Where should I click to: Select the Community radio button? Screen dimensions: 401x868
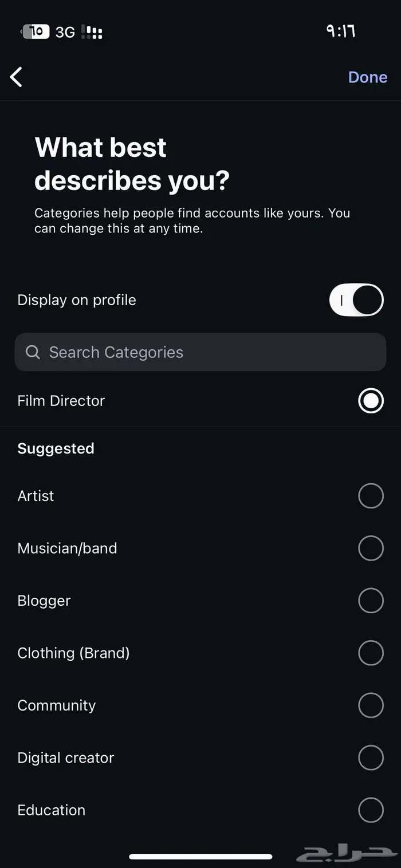(x=371, y=705)
